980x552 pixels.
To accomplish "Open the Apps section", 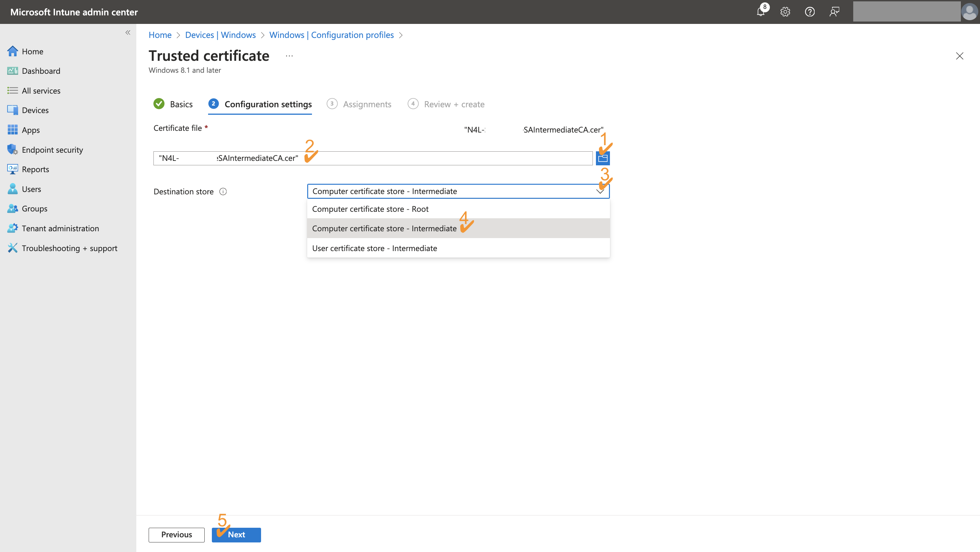I will [30, 130].
